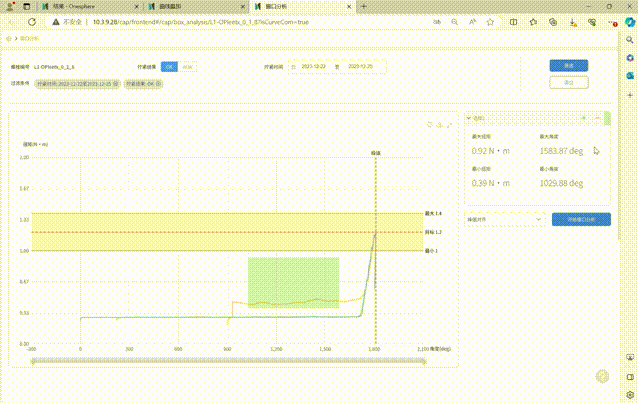
Task: Remove the date range filter tag
Action: 116,84
